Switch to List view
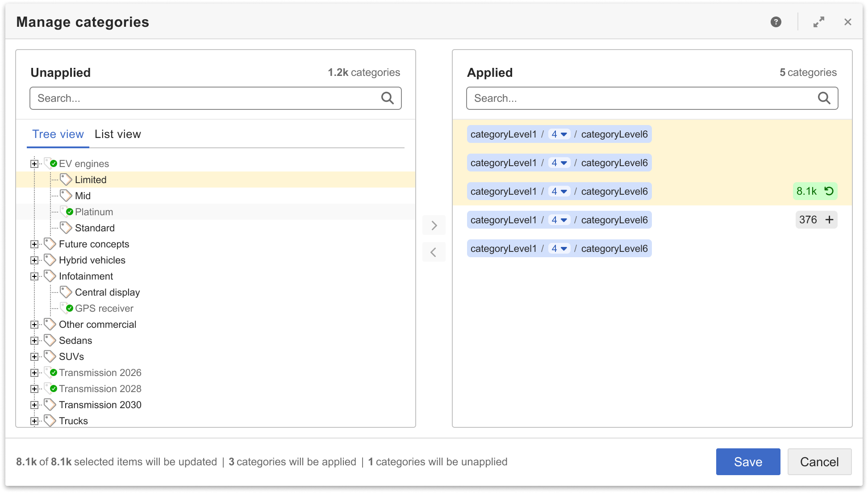The image size is (868, 493). pos(117,134)
